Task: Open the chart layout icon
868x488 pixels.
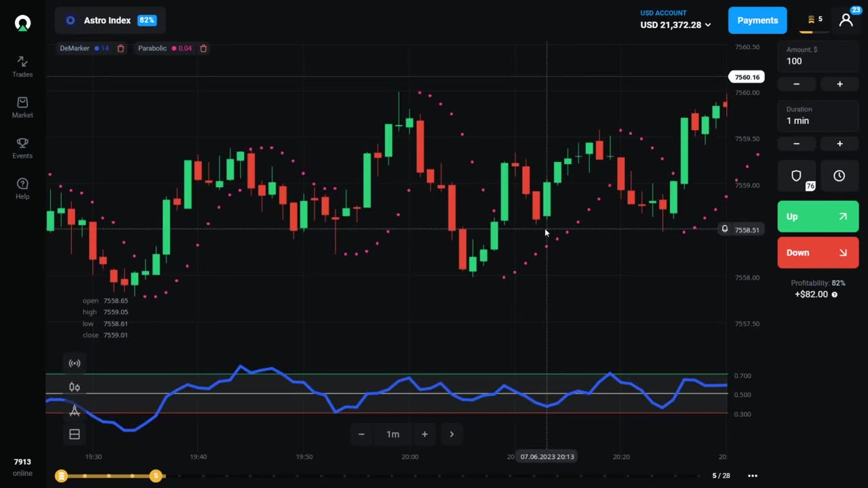Action: [75, 434]
